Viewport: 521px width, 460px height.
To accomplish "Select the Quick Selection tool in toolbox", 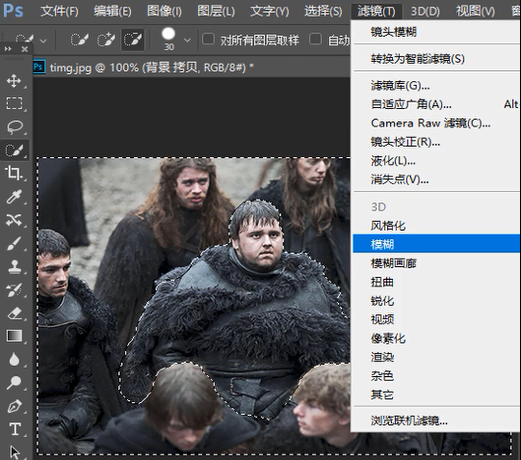I will (x=14, y=150).
